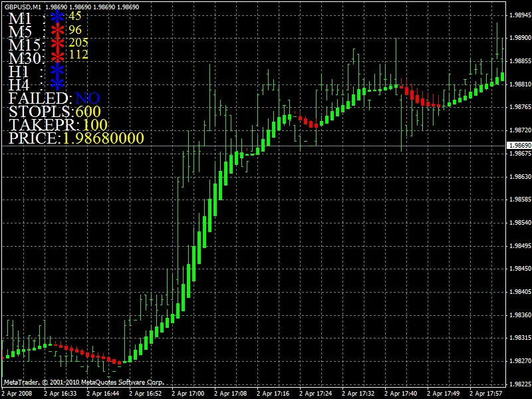Select the red M30 signal asterisk
This screenshot has height=399, width=532.
[x=58, y=56]
